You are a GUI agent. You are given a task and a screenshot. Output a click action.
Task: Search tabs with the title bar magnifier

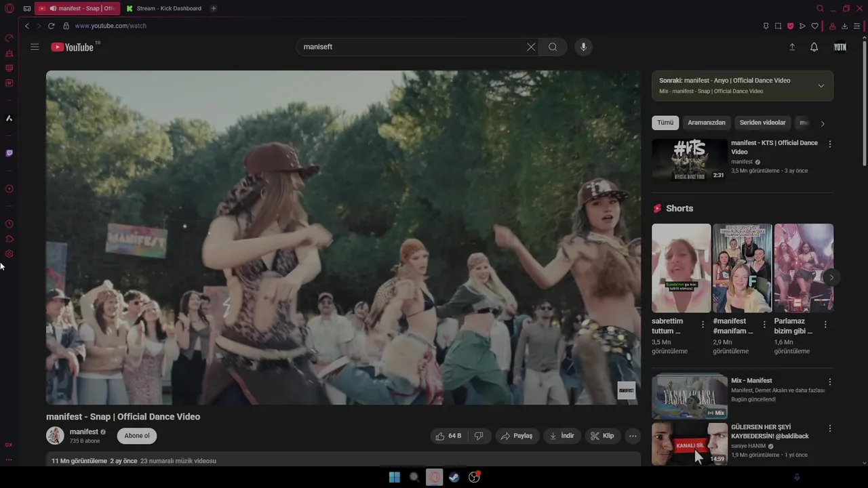[820, 8]
